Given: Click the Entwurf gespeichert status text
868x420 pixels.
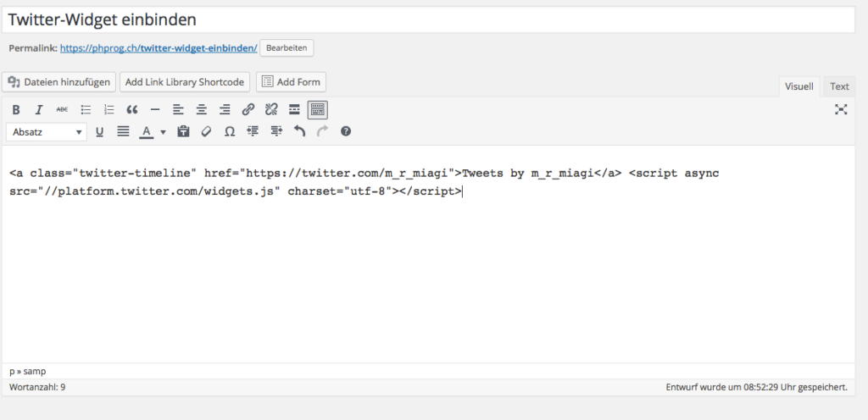Looking at the screenshot, I should [756, 387].
